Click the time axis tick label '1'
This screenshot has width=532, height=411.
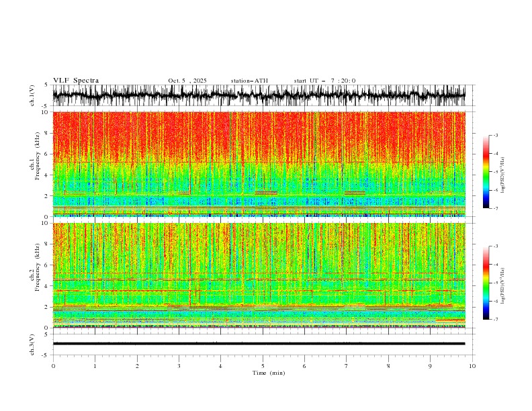click(95, 366)
